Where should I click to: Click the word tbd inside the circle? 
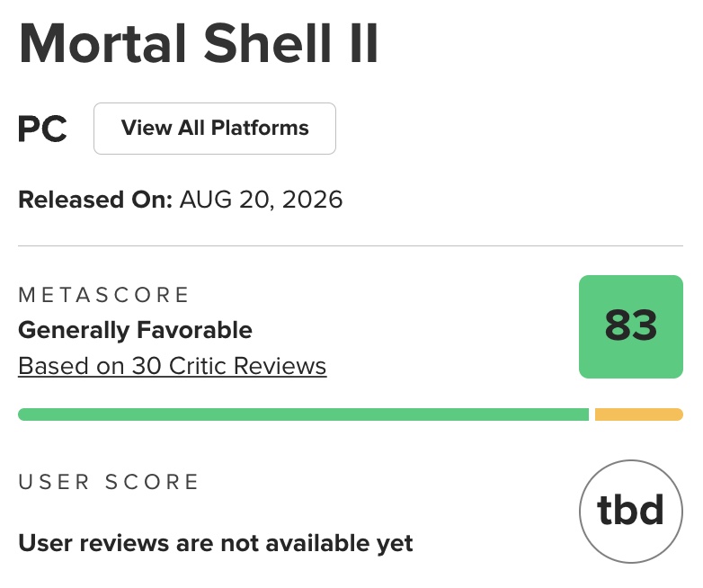pos(630,510)
